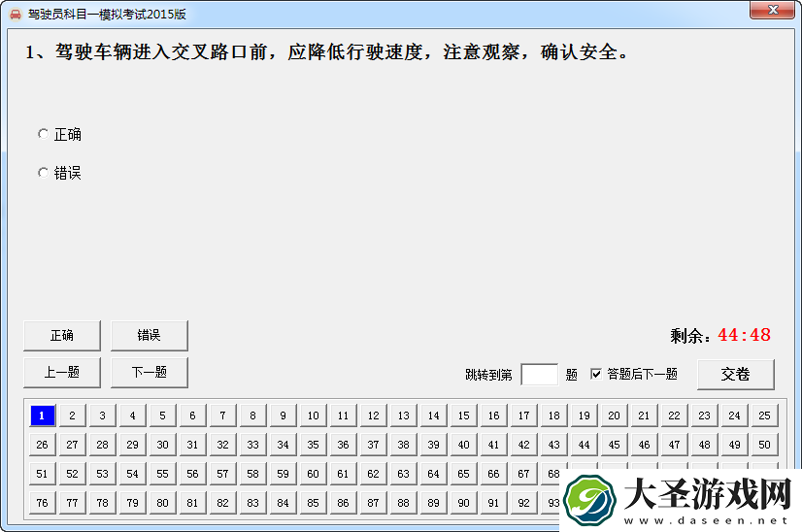
Task: Jump to question 51 in grid
Action: pos(42,474)
